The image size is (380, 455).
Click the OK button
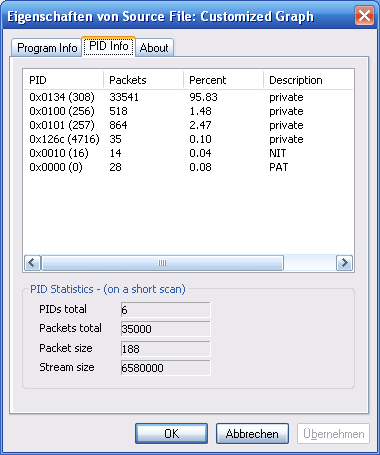click(171, 433)
